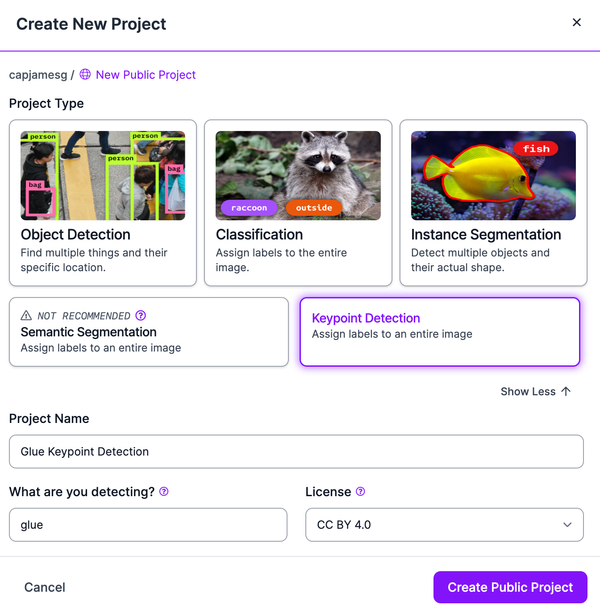The width and height of the screenshot is (600, 612).
Task: Click the raccoon thumbnail in the Classification card
Action: tap(297, 175)
